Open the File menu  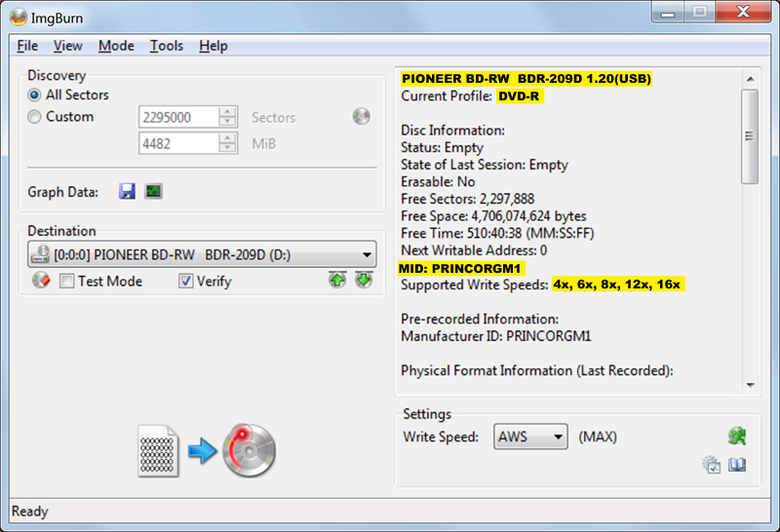(x=27, y=46)
